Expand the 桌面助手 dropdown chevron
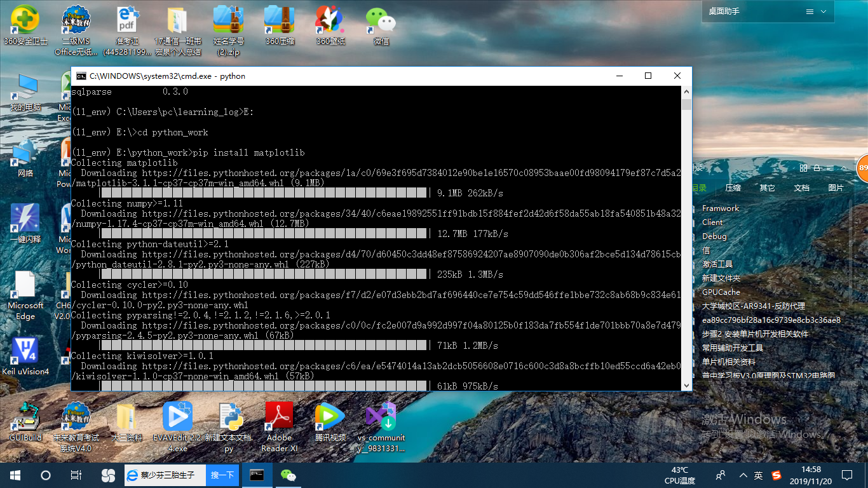The width and height of the screenshot is (868, 488). click(x=824, y=11)
